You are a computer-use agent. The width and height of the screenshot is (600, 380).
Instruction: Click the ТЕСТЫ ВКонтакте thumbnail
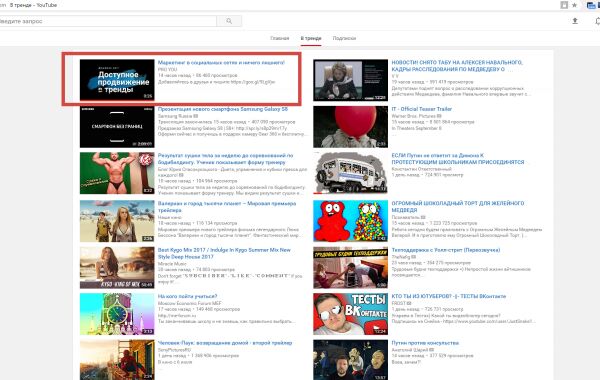[x=351, y=314]
